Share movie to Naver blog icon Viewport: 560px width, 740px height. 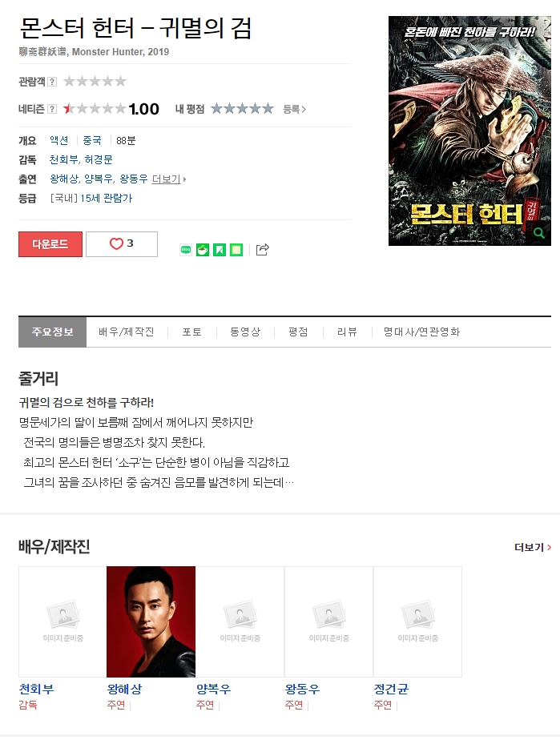pos(186,250)
